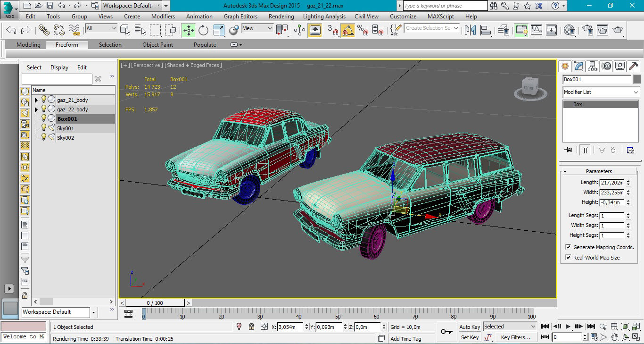
Task: Open the Workspace: Default dropdown in title bar
Action: [x=132, y=6]
